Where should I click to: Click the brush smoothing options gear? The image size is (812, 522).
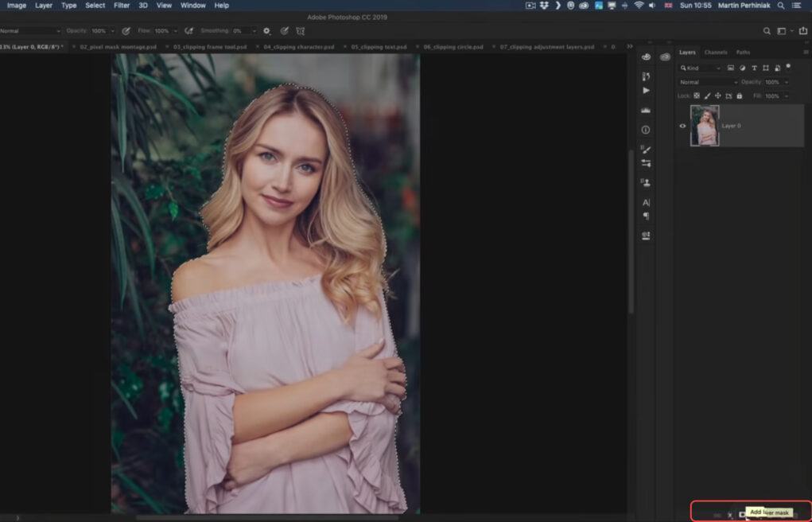[x=266, y=31]
